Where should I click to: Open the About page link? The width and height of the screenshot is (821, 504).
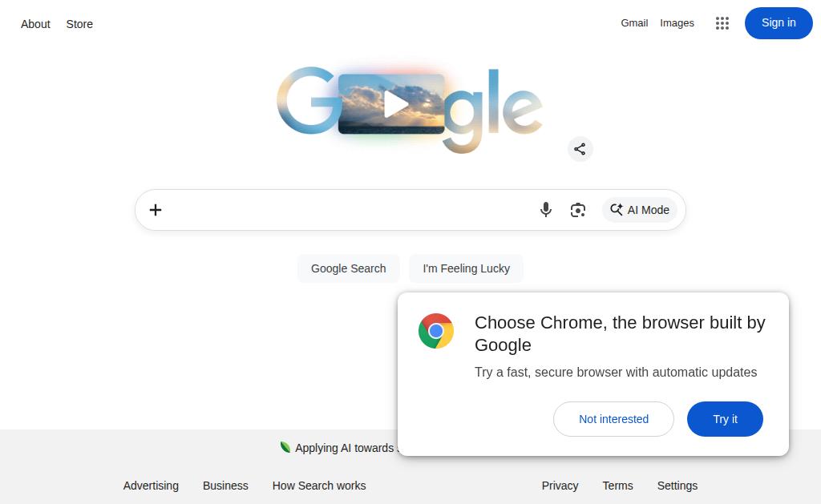tap(35, 24)
